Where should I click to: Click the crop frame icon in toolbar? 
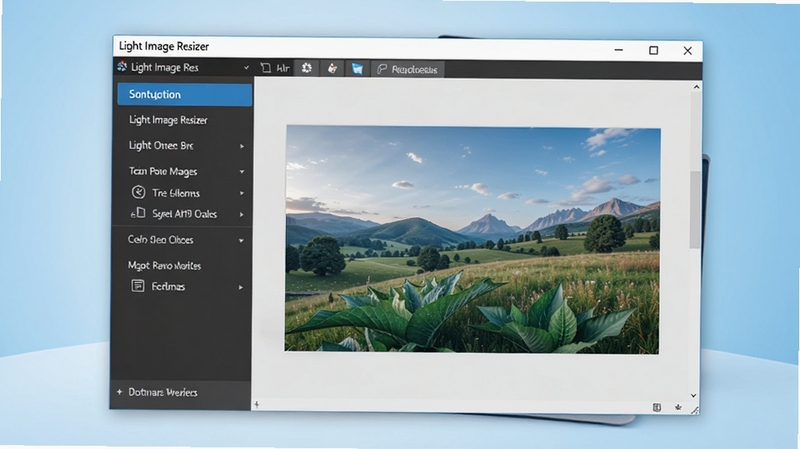point(266,68)
